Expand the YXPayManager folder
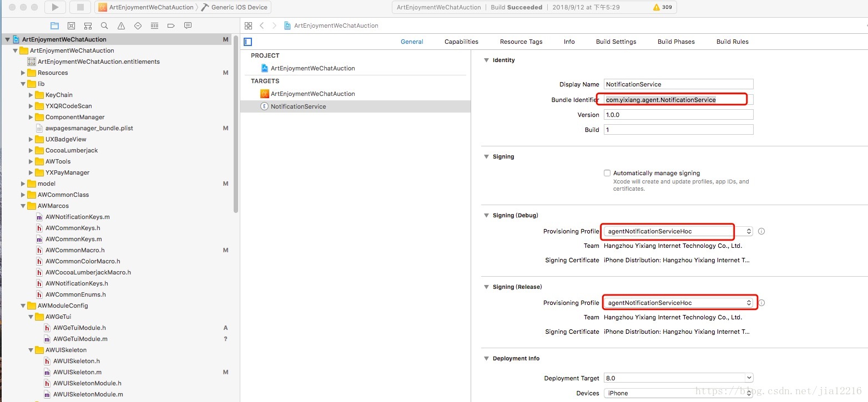This screenshot has width=868, height=402. coord(31,172)
